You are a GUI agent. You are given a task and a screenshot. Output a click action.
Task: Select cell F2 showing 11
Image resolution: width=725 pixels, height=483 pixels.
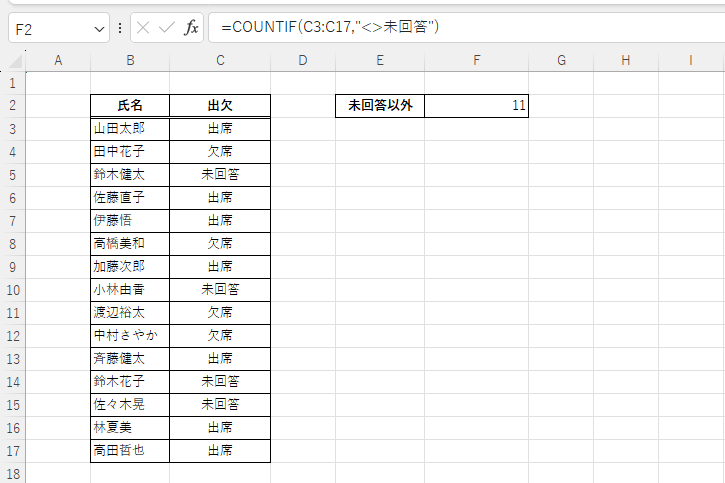click(x=476, y=106)
